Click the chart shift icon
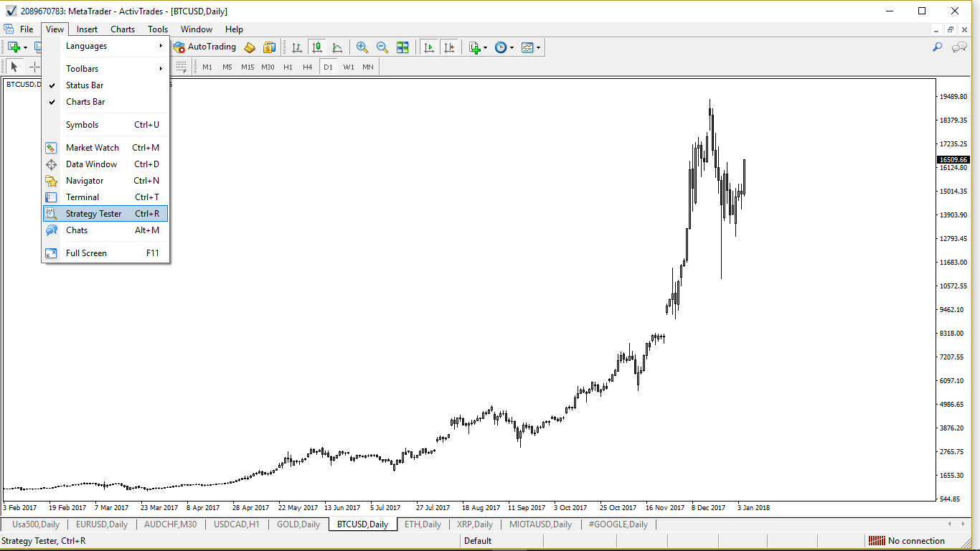This screenshot has width=980, height=551. pos(449,47)
